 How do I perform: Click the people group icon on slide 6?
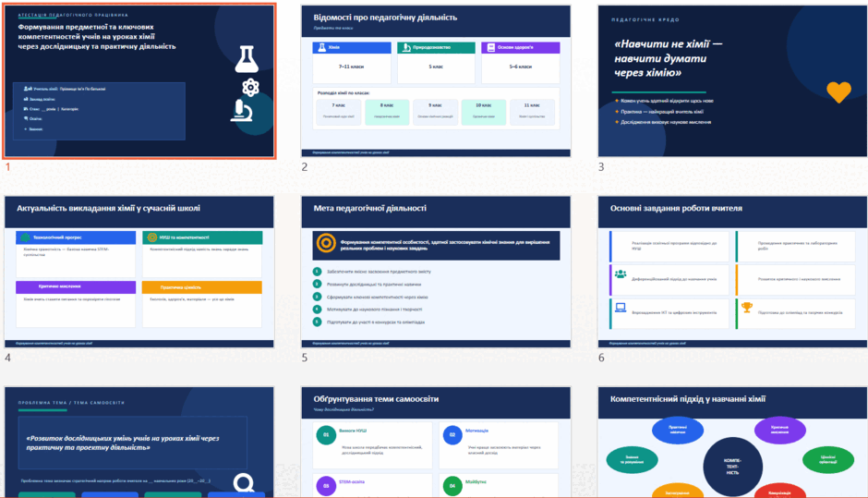[621, 273]
